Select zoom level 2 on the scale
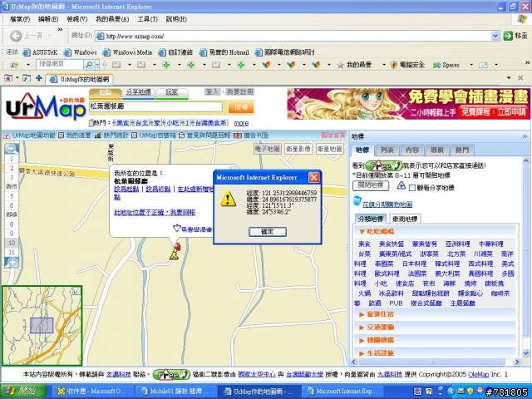The width and height of the screenshot is (532, 399). (12, 168)
